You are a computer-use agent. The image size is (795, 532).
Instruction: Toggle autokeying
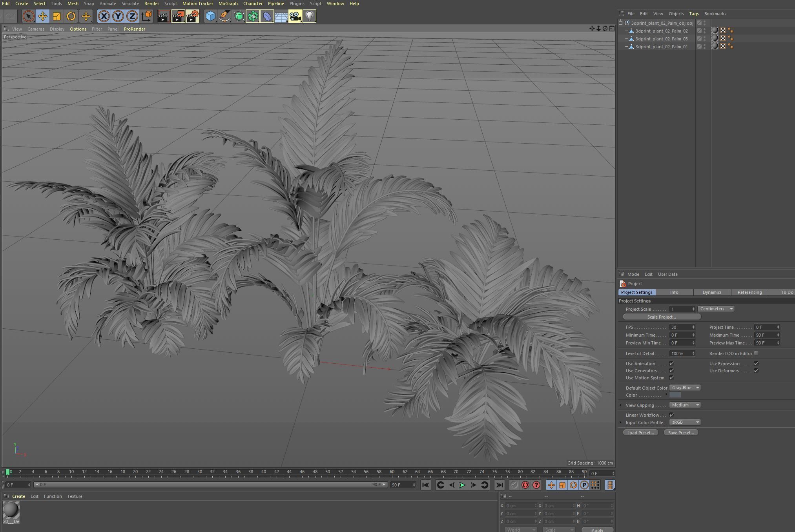[x=525, y=485]
